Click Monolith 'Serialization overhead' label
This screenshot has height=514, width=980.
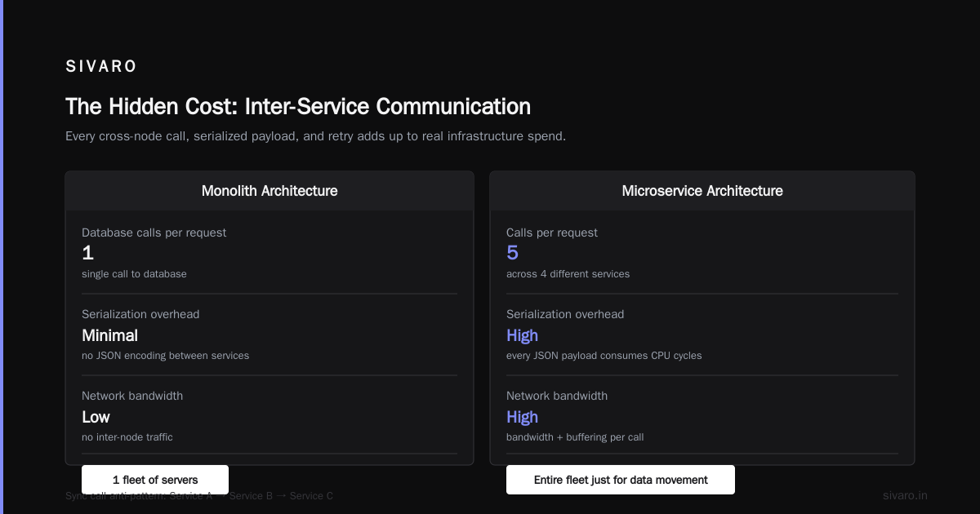pos(140,314)
